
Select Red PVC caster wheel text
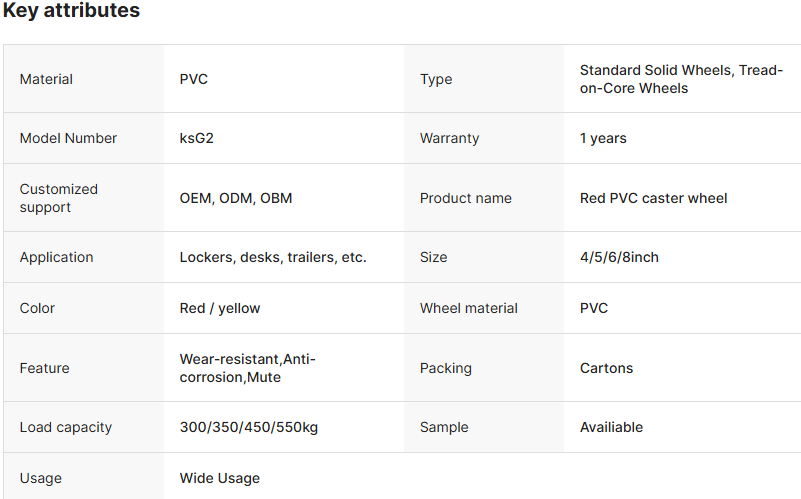[x=653, y=198]
